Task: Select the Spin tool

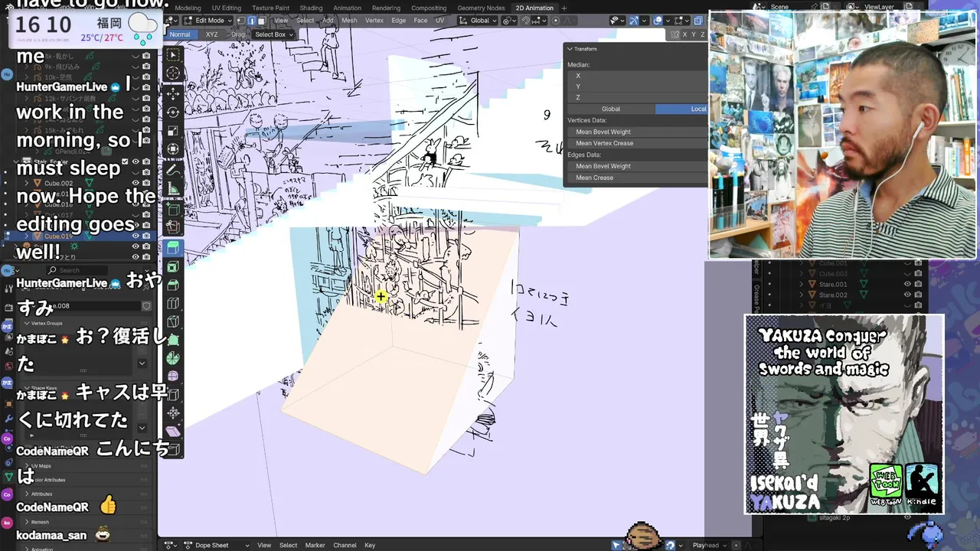Action: [174, 358]
